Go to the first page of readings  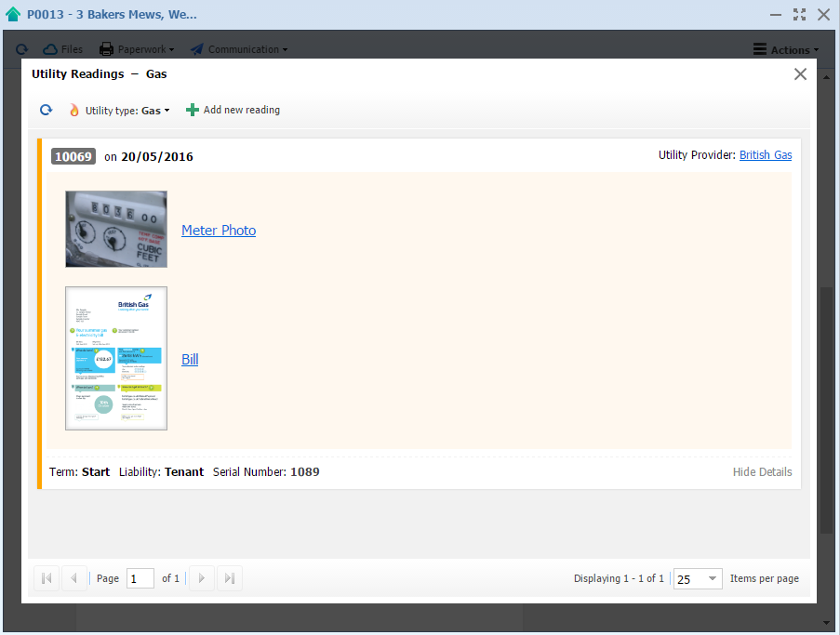click(x=47, y=578)
